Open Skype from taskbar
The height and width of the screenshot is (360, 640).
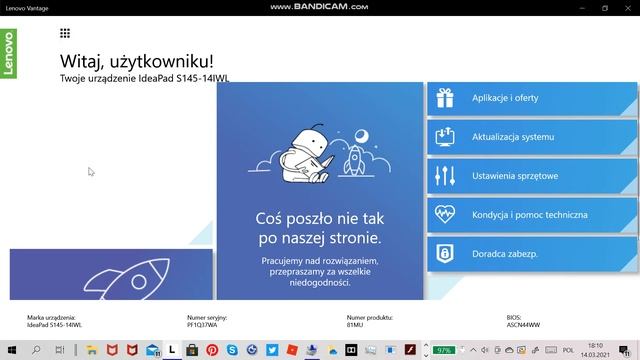click(x=232, y=350)
